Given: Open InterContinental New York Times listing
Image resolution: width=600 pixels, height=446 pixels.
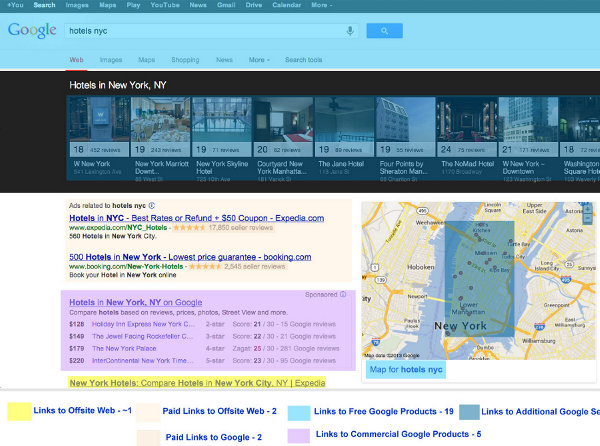Looking at the screenshot, I should tap(143, 361).
